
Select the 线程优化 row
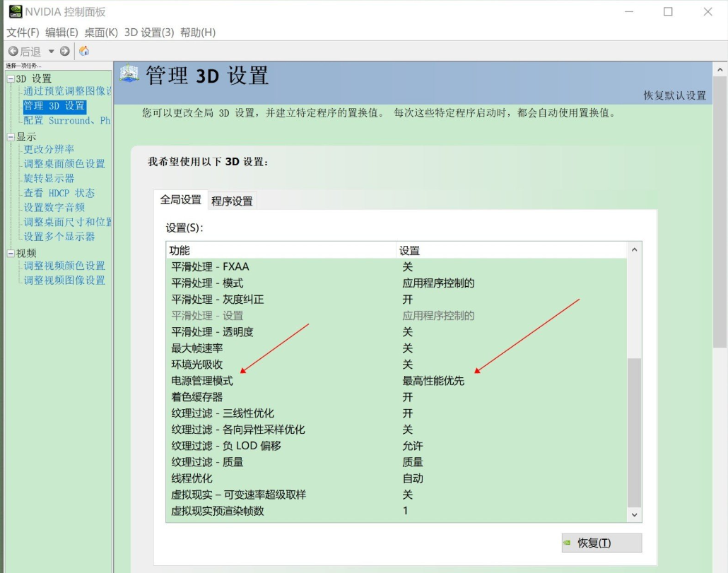[x=397, y=478]
